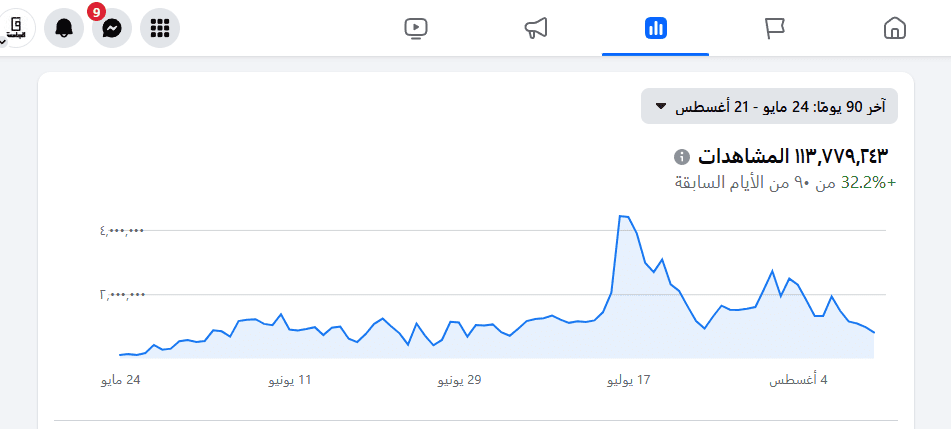Click the 29 يونيو axis label
Image resolution: width=951 pixels, height=429 pixels.
(x=459, y=380)
